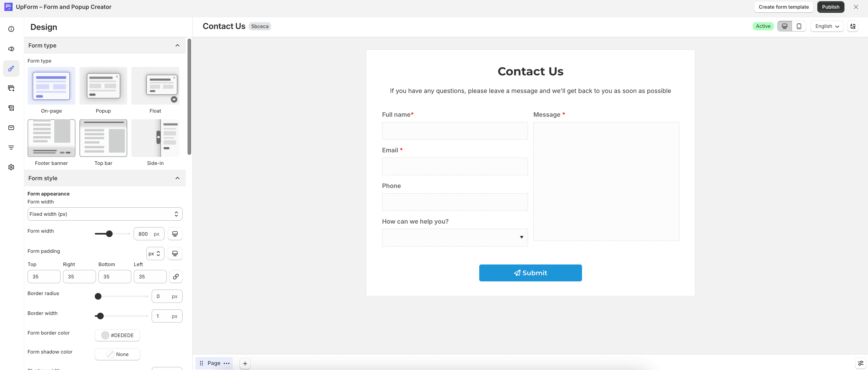Open the email envelope sidebar icon
868x370 pixels.
pyautogui.click(x=11, y=128)
